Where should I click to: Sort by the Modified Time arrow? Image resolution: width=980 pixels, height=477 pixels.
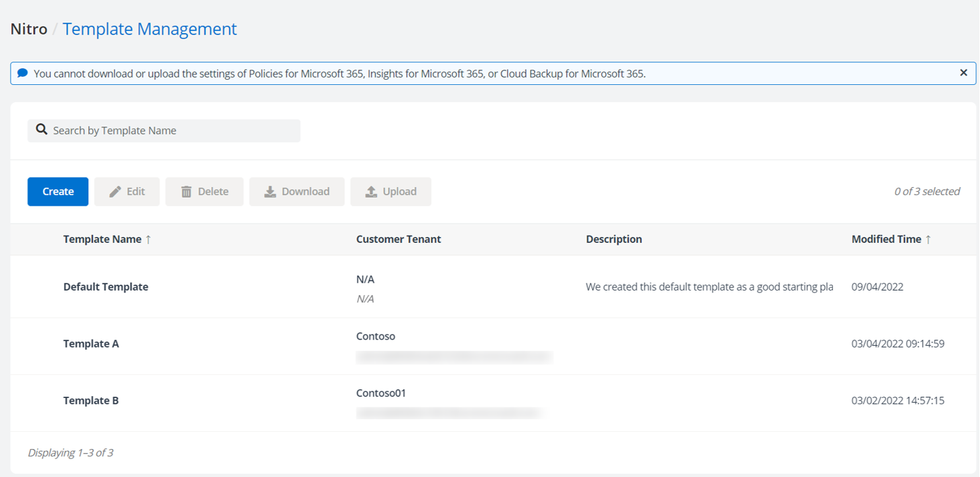(930, 239)
